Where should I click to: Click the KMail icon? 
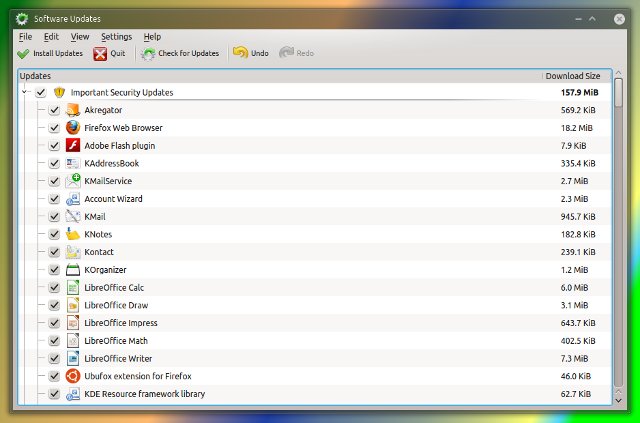73,216
